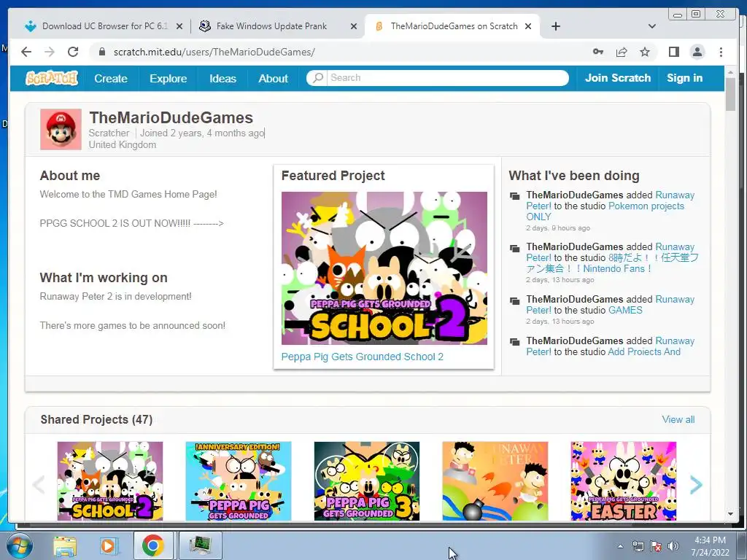Click the Mario profile avatar
747x560 pixels.
[x=61, y=130]
